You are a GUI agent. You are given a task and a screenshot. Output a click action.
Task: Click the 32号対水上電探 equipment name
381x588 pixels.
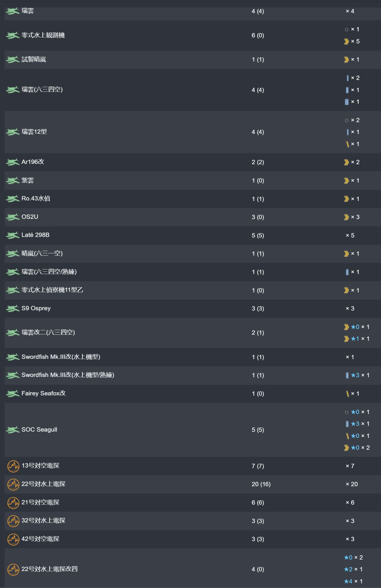tap(43, 520)
